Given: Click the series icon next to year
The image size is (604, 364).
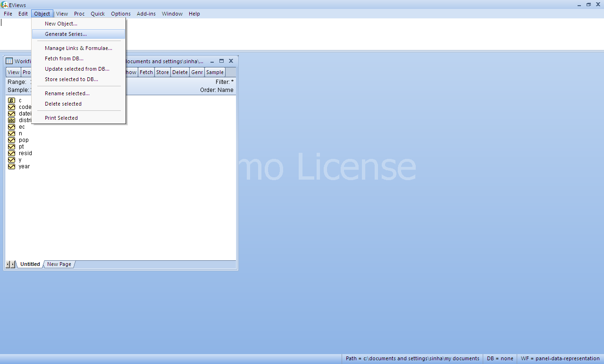Looking at the screenshot, I should click(x=12, y=166).
